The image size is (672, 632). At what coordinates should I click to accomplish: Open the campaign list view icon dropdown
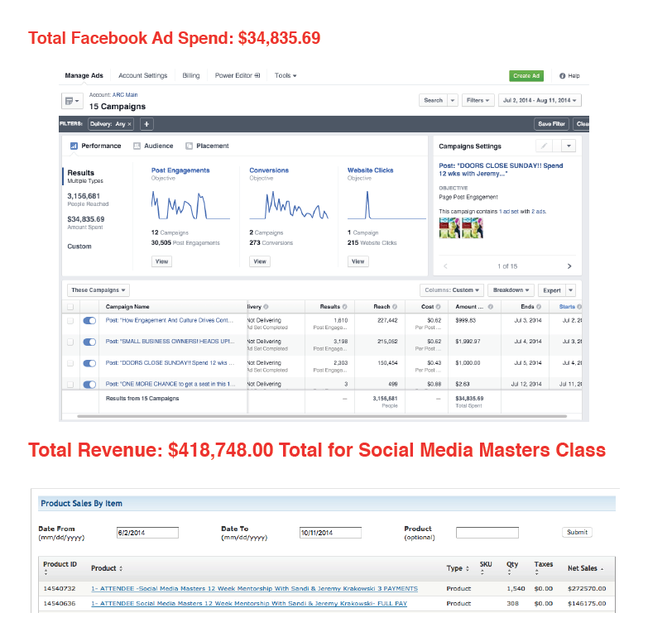click(x=71, y=101)
